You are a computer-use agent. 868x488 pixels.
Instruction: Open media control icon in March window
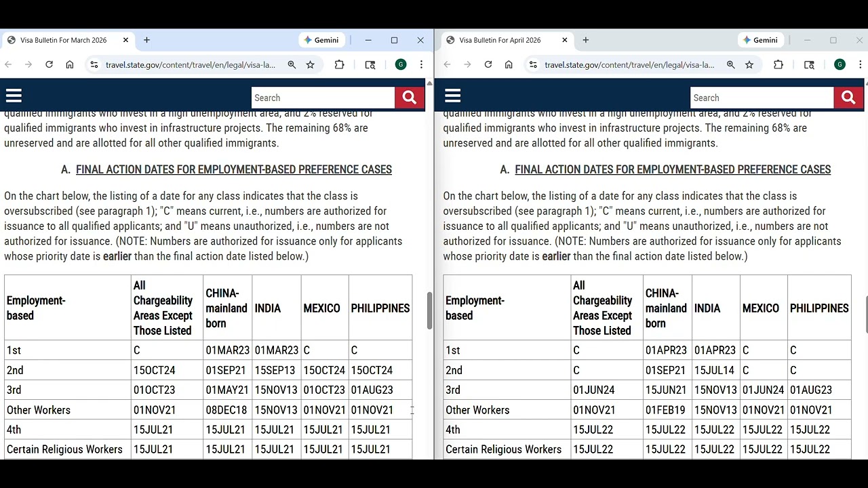tap(370, 64)
